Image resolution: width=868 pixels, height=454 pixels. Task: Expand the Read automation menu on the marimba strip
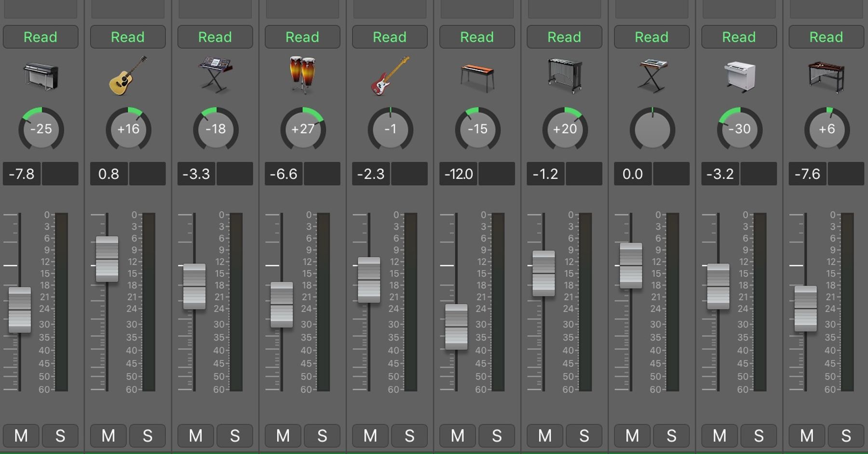tap(826, 37)
